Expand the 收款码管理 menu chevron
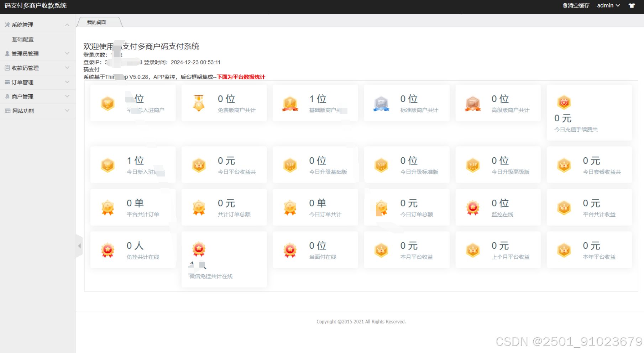Viewport: 644px width, 353px height. click(68, 68)
